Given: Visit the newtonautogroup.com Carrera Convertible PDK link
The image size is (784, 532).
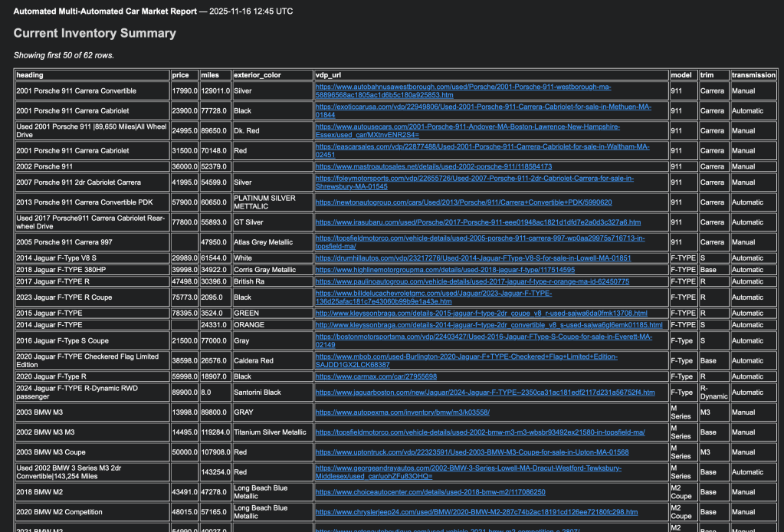Looking at the screenshot, I should pos(463,202).
